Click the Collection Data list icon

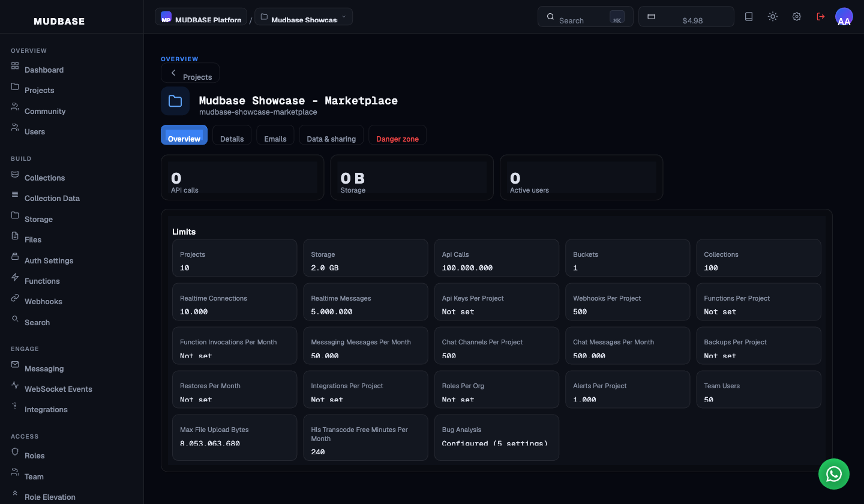pyautogui.click(x=15, y=194)
